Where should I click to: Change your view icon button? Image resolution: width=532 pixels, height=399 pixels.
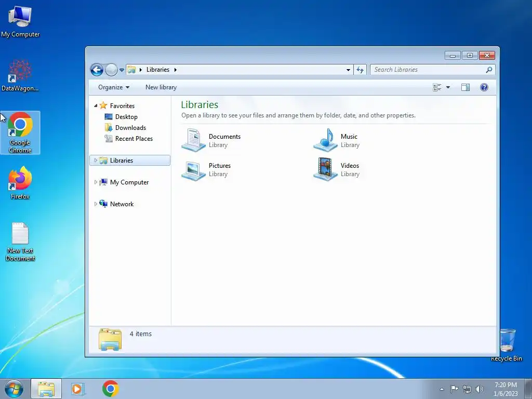pos(437,87)
